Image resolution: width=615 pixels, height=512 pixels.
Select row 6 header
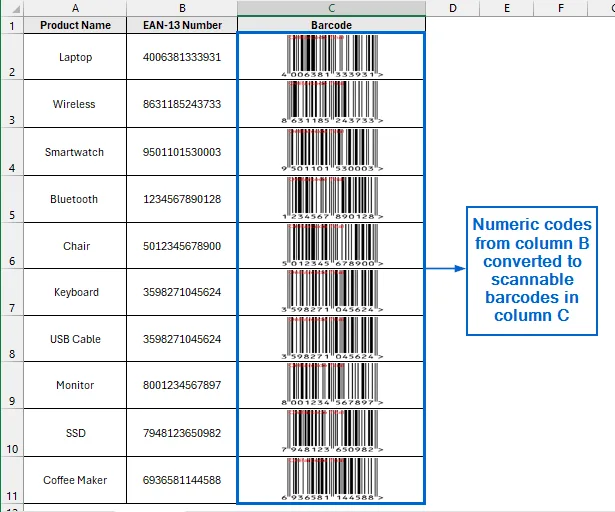click(x=12, y=246)
